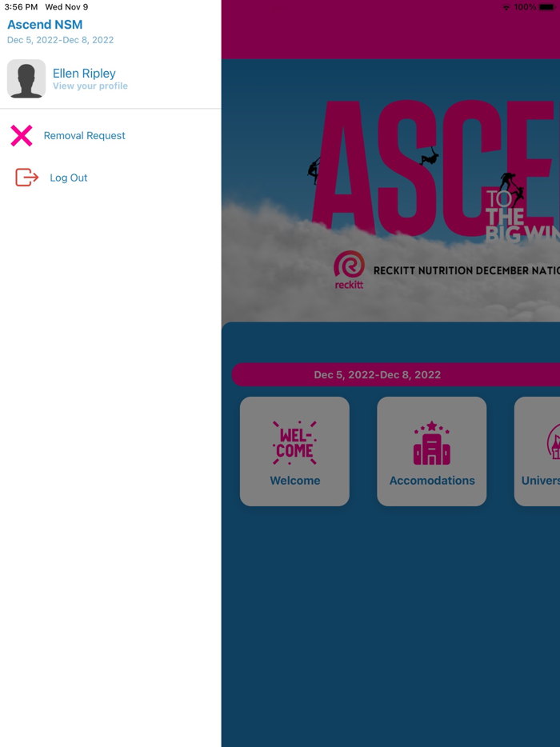Tap the battery indicator in status bar
Screen dimensions: 560x747
tap(546, 7)
